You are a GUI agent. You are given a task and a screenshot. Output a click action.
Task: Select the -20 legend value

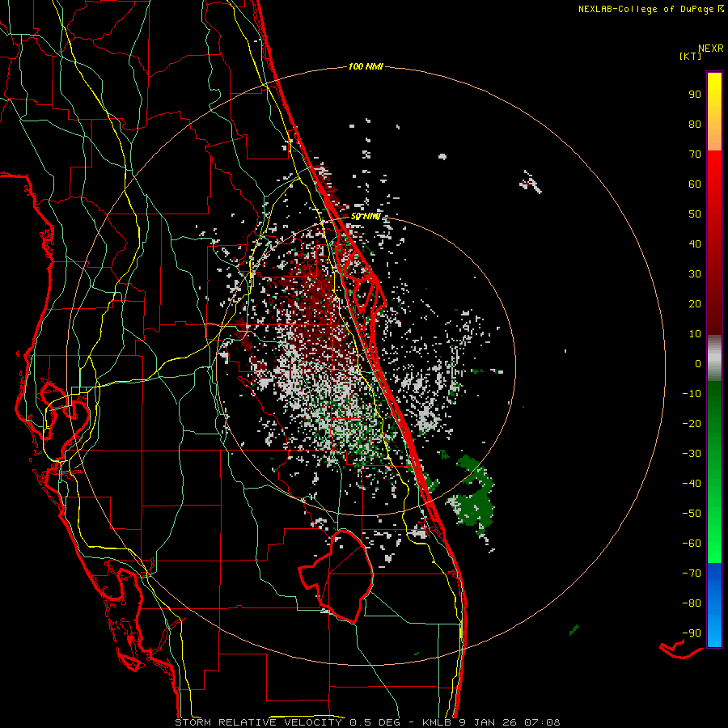pyautogui.click(x=692, y=423)
